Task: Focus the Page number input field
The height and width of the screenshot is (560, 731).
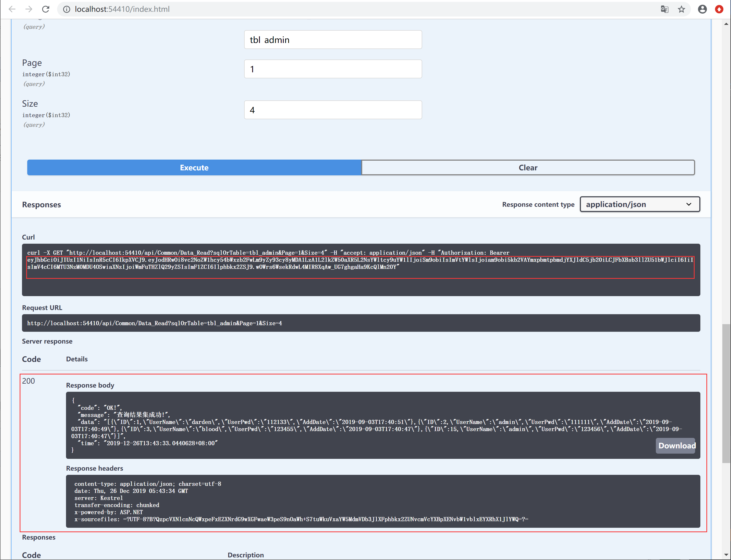Action: click(x=333, y=69)
